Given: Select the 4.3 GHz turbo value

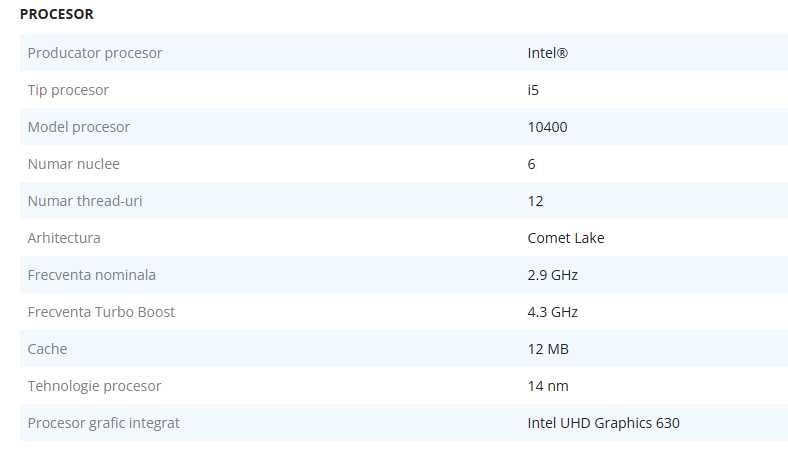Looking at the screenshot, I should [553, 312].
